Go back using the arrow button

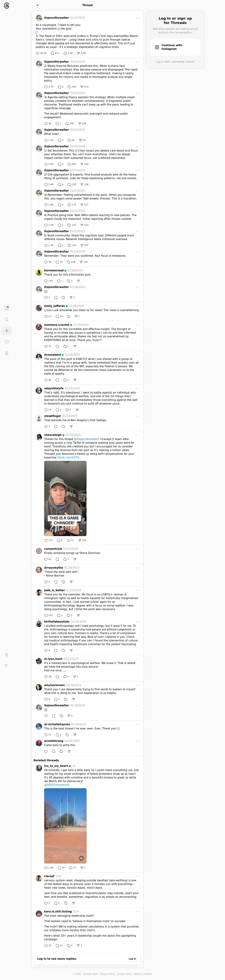37,5
